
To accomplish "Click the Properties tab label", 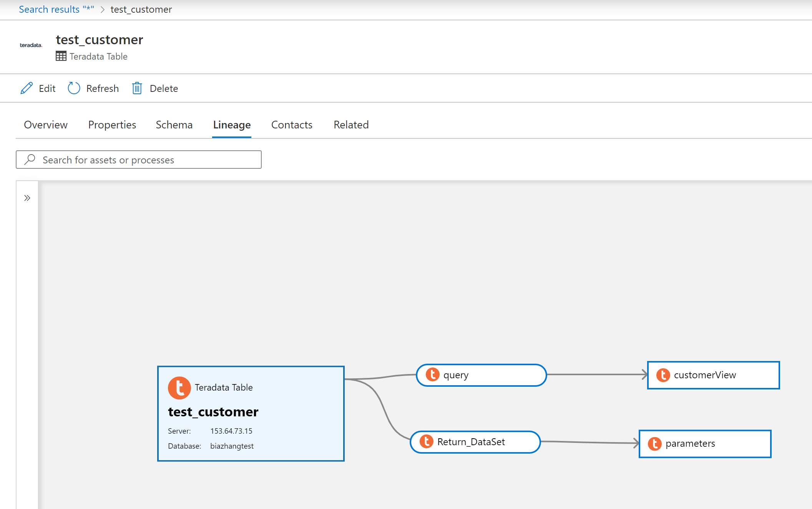I will point(111,124).
